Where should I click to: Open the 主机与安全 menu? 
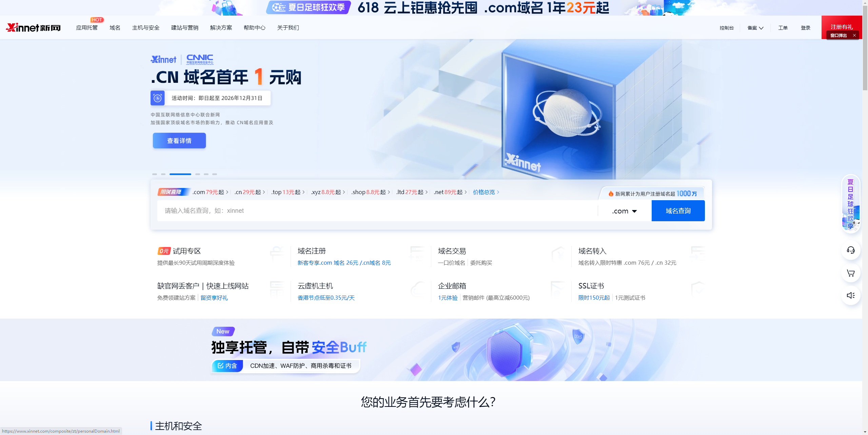tap(146, 27)
